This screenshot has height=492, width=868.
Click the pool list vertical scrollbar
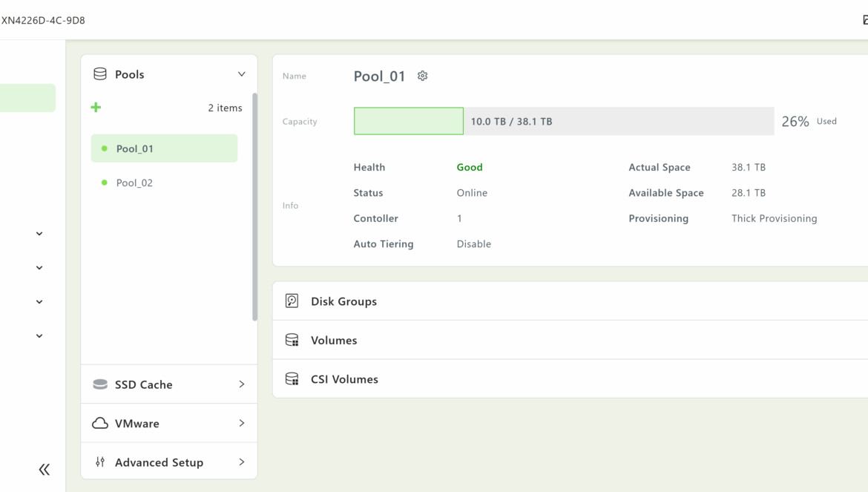(255, 206)
